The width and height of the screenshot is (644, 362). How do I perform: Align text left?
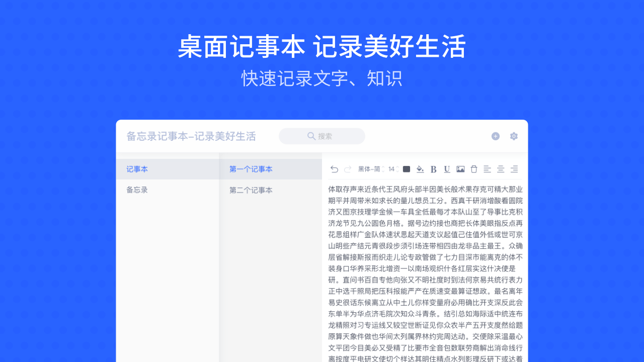pos(487,169)
